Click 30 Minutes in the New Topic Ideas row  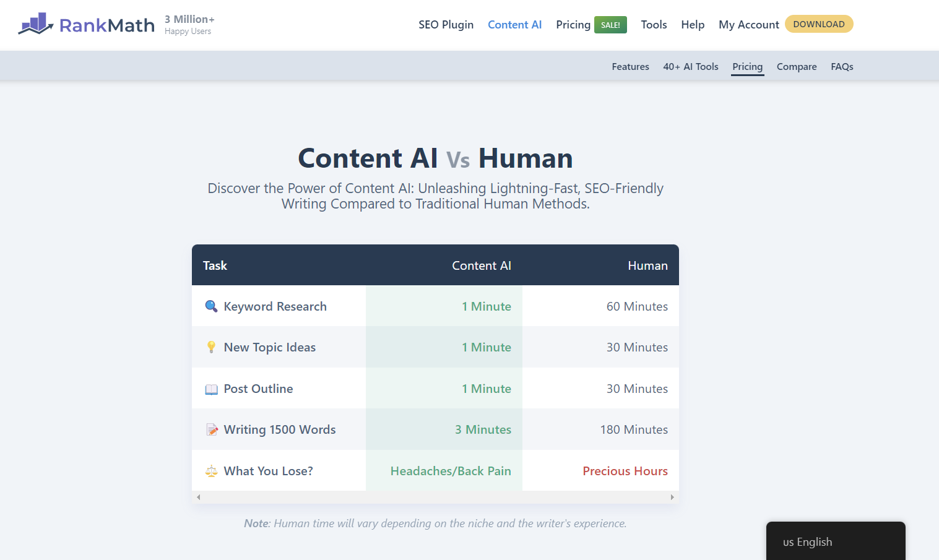pyautogui.click(x=637, y=347)
